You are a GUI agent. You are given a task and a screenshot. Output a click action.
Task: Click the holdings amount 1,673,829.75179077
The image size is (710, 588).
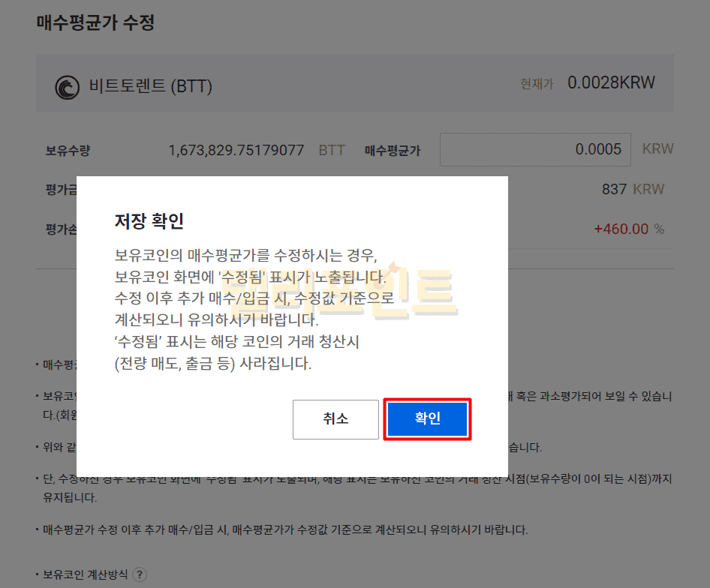click(x=236, y=150)
